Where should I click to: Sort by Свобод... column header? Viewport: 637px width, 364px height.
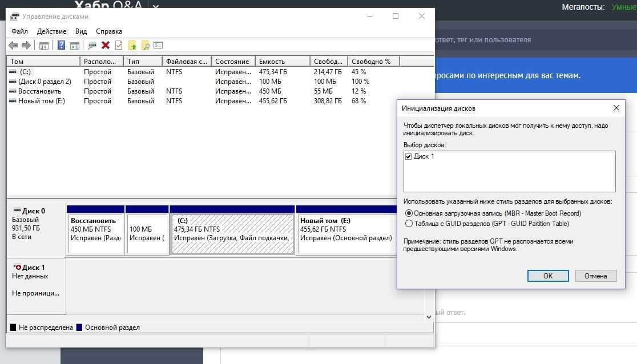pos(329,62)
